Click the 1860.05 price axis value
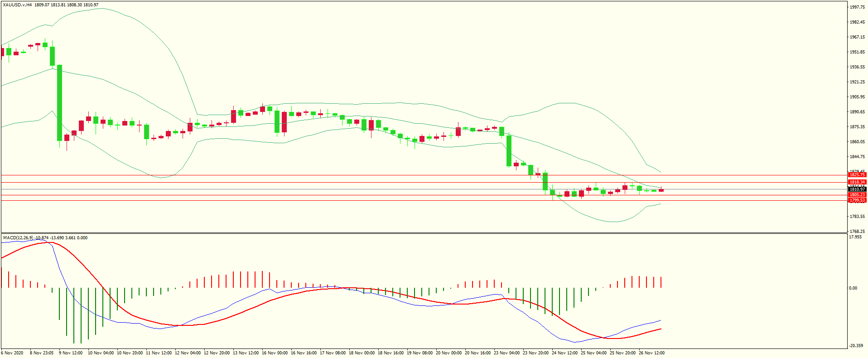Screen dimensions: 868x358 click(x=858, y=142)
